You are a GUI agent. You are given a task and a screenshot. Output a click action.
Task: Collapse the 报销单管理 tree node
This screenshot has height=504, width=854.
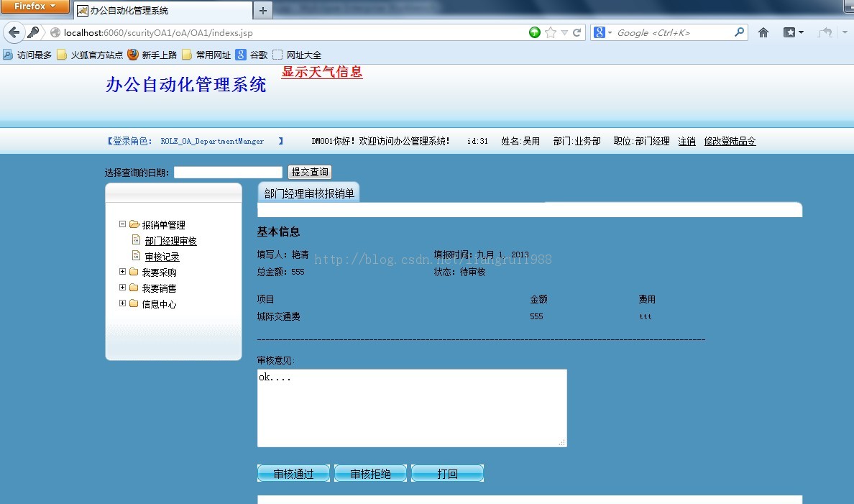122,224
